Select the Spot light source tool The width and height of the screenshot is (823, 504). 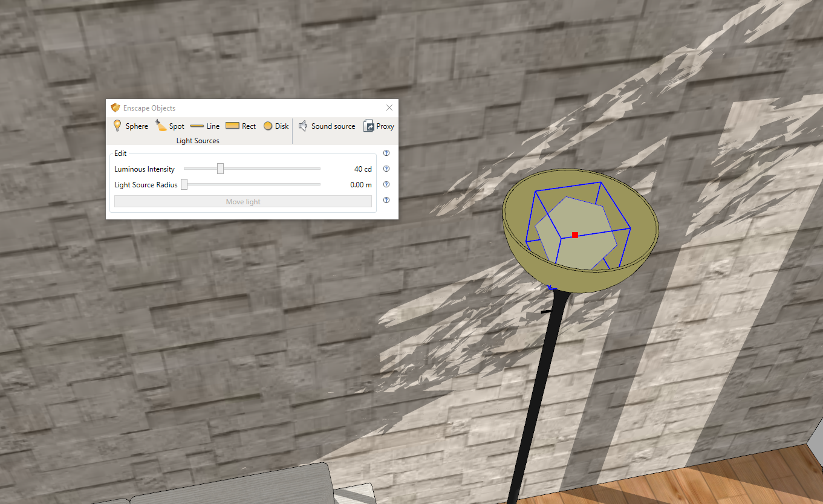pos(169,126)
